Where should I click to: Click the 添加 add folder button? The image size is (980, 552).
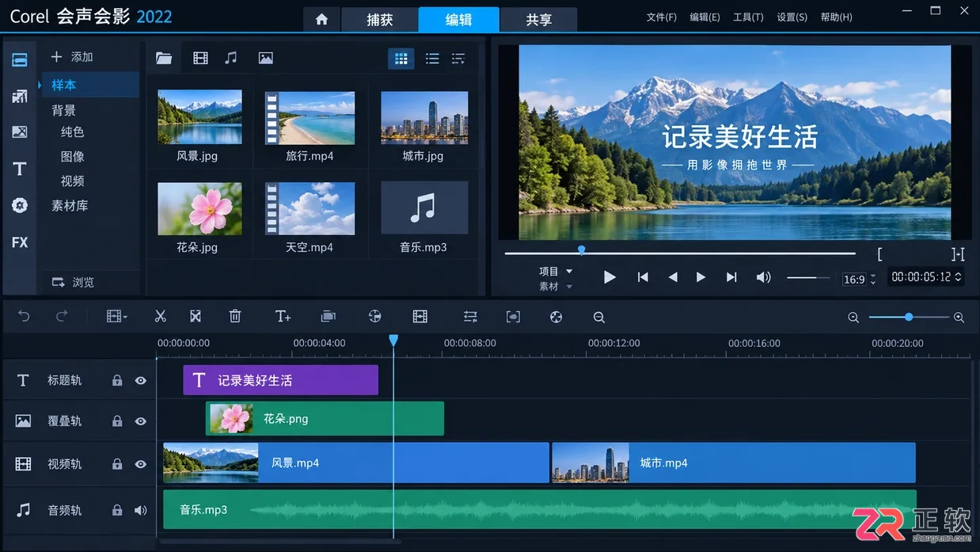point(72,57)
